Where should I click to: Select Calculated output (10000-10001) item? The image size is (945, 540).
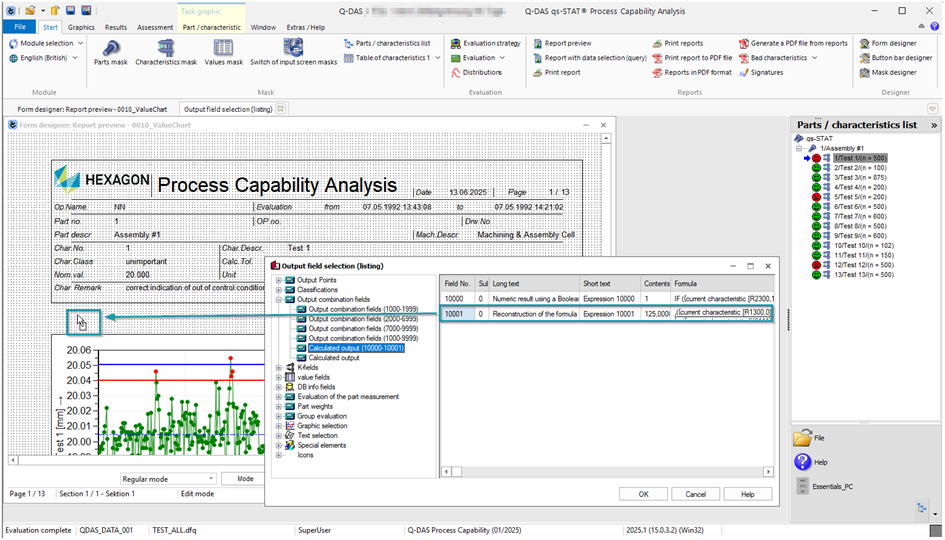(x=356, y=348)
